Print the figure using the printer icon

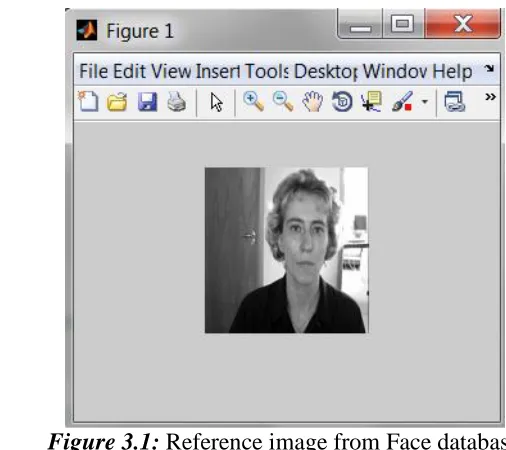coord(176,102)
